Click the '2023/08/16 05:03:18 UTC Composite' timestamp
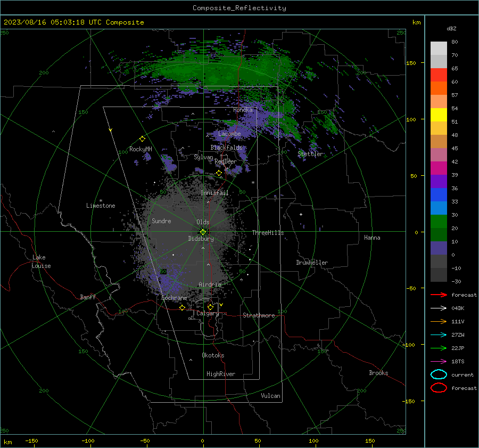Image resolution: width=479 pixels, height=448 pixels. (74, 22)
